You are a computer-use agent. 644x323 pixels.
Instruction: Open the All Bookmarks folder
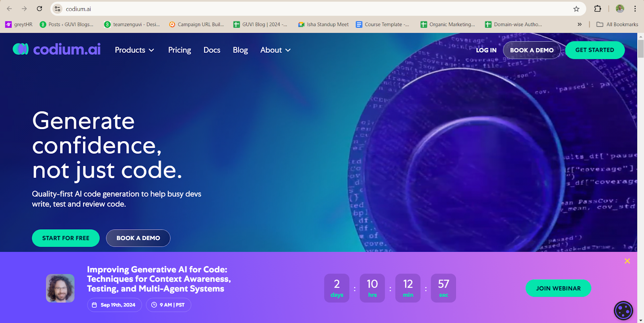[617, 25]
